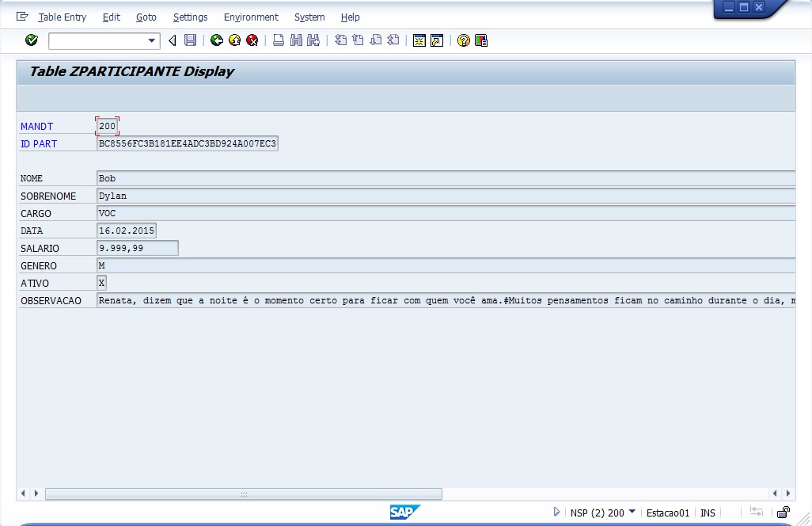Open the Table Entry menu
Image resolution: width=812 pixels, height=526 pixels.
coord(62,17)
